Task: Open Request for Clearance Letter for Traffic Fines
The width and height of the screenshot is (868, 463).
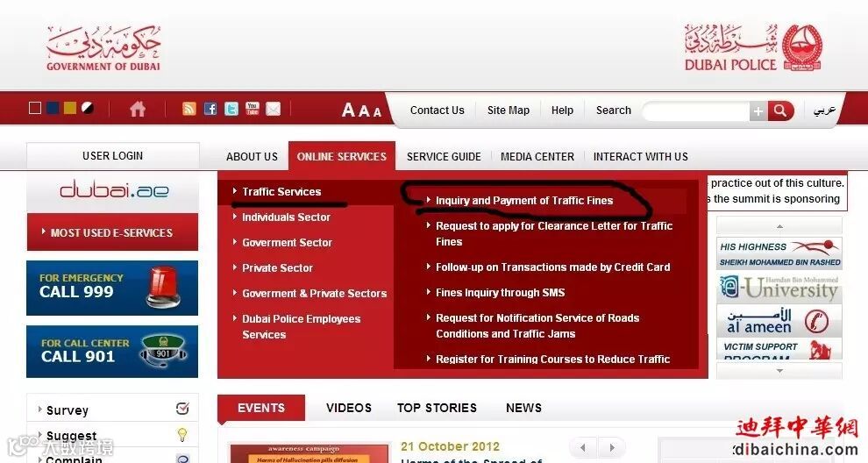Action: pyautogui.click(x=553, y=234)
